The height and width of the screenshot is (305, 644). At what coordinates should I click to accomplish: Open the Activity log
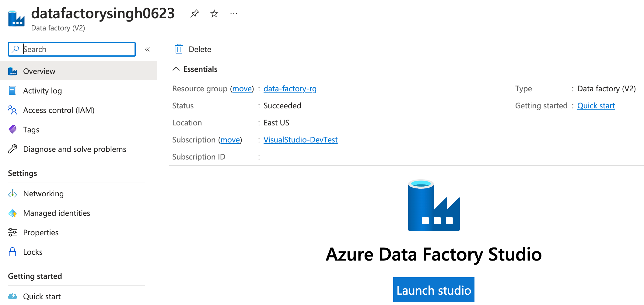click(42, 90)
